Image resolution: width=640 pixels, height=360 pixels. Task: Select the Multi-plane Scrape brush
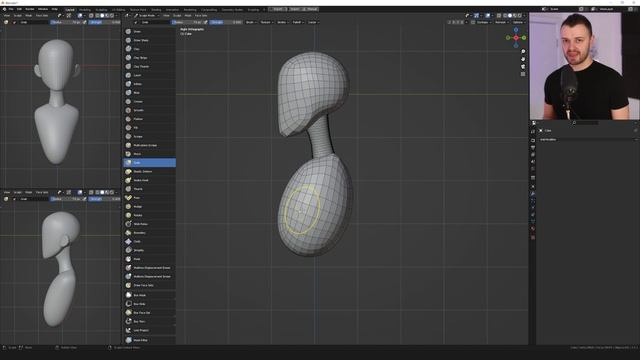(x=149, y=145)
